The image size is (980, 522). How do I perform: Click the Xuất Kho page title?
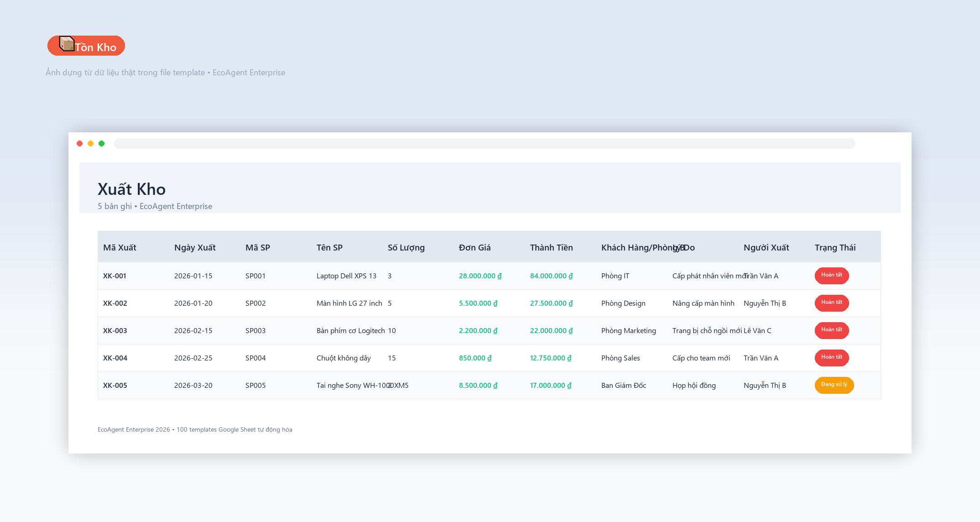click(131, 189)
